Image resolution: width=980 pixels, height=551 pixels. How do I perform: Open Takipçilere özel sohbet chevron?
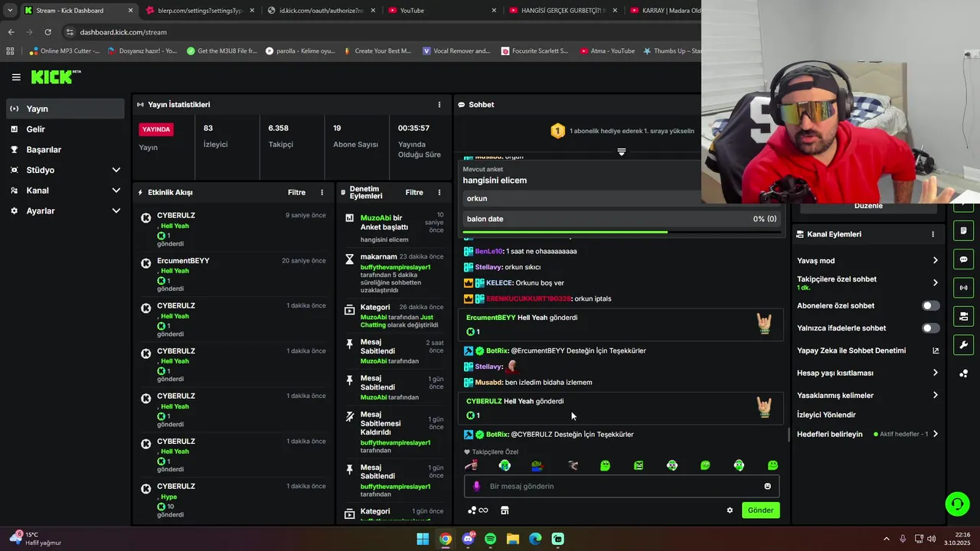pyautogui.click(x=935, y=283)
